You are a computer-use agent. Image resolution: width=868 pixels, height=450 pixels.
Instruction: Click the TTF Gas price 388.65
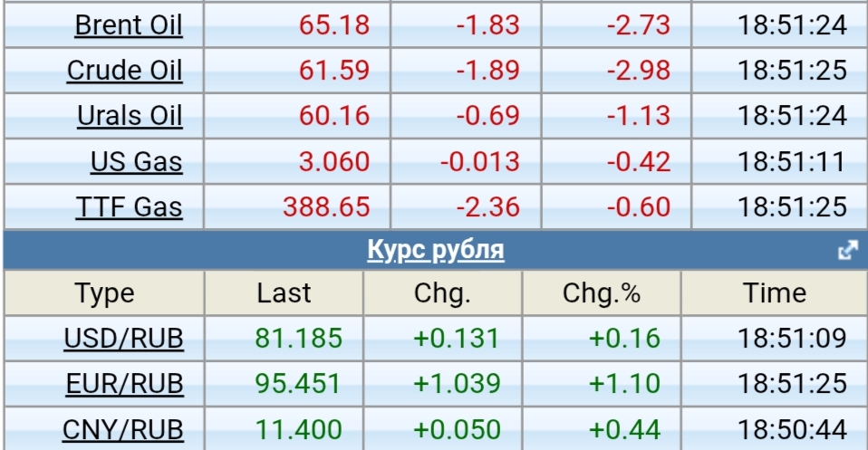(x=326, y=207)
